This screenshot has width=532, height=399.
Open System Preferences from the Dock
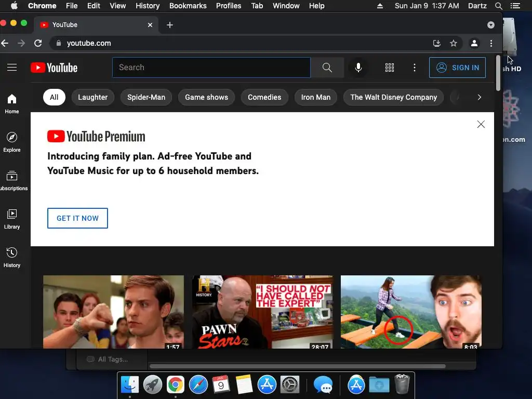pos(290,384)
